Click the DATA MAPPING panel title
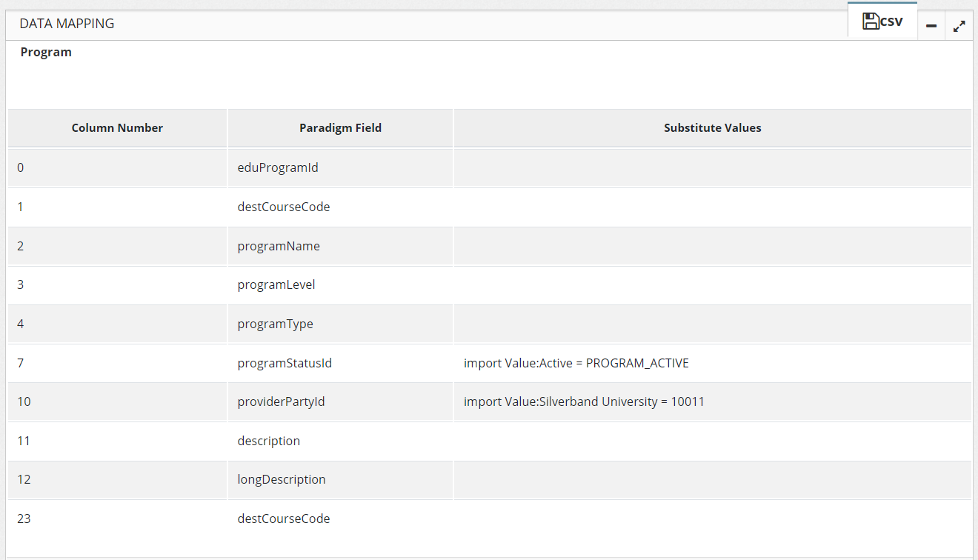The height and width of the screenshot is (560, 978). coord(67,24)
